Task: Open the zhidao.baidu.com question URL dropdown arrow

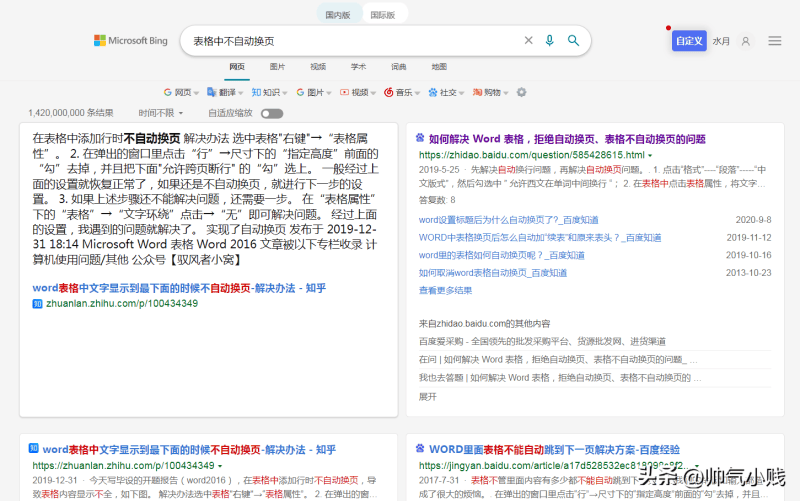Action: pyautogui.click(x=651, y=155)
